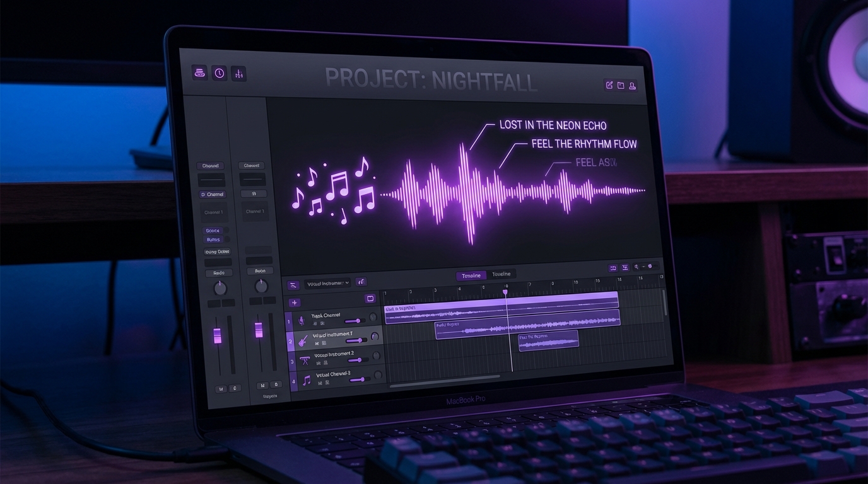This screenshot has height=484, width=868.
Task: Click the playhead marker on the timeline ruler
Action: (505, 292)
